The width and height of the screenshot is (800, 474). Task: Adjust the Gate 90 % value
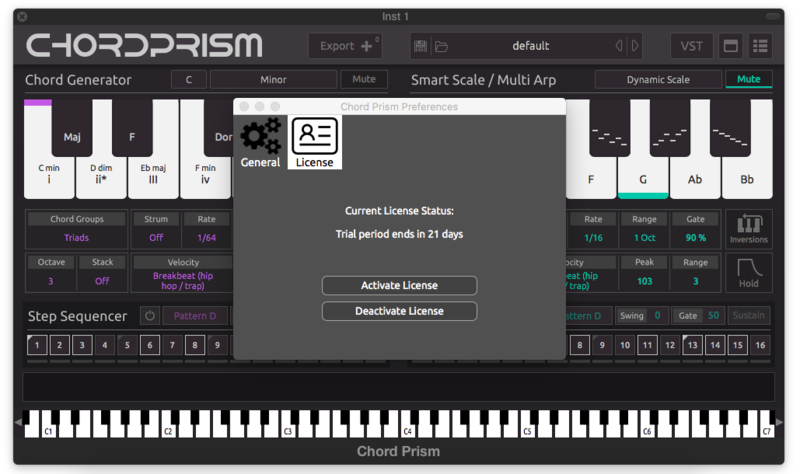695,238
